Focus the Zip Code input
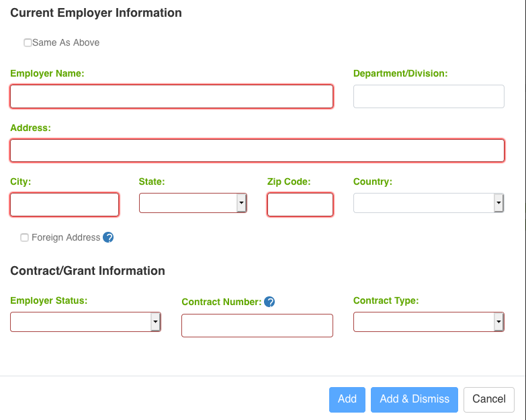 point(300,204)
